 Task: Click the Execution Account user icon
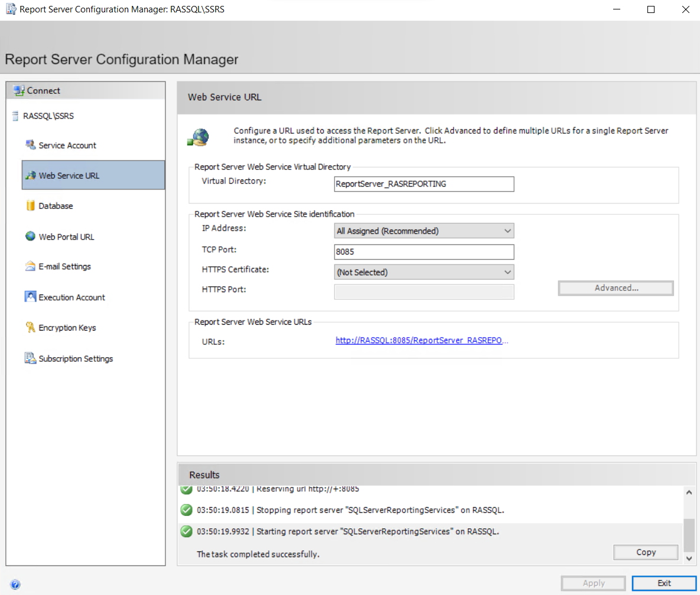[x=31, y=297]
